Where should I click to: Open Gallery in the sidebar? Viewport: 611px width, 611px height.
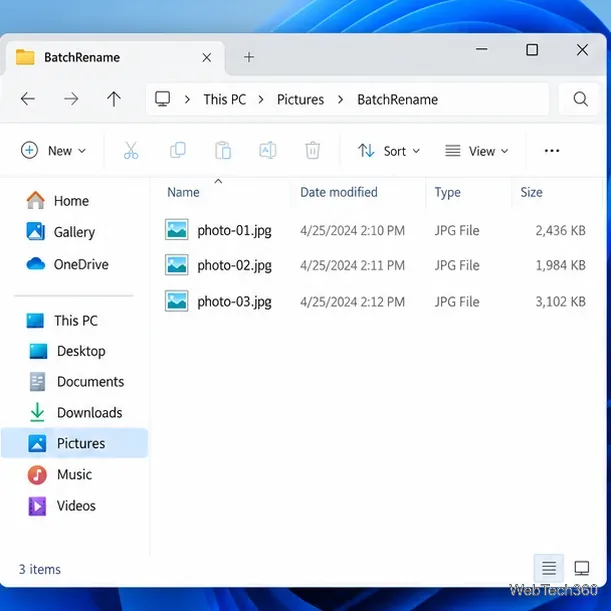click(x=60, y=232)
